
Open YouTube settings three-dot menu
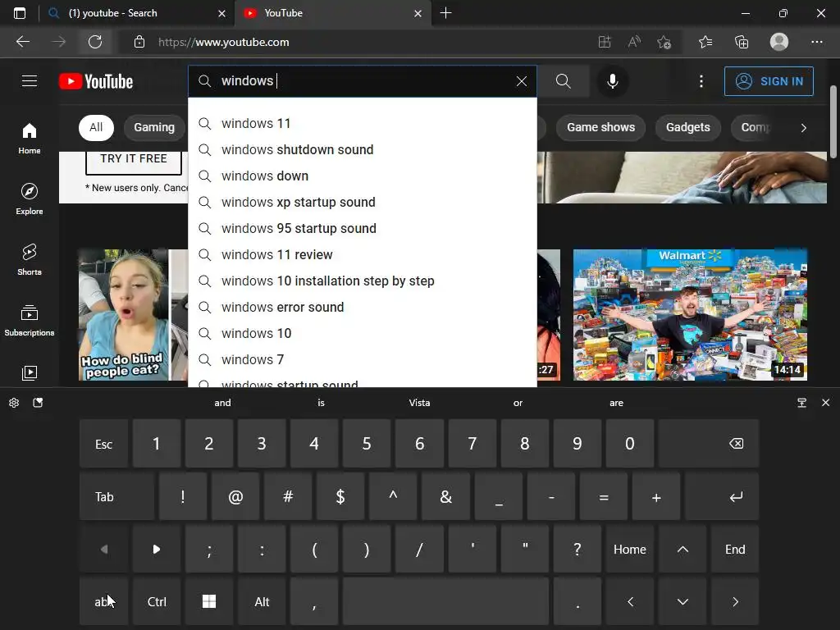[701, 81]
